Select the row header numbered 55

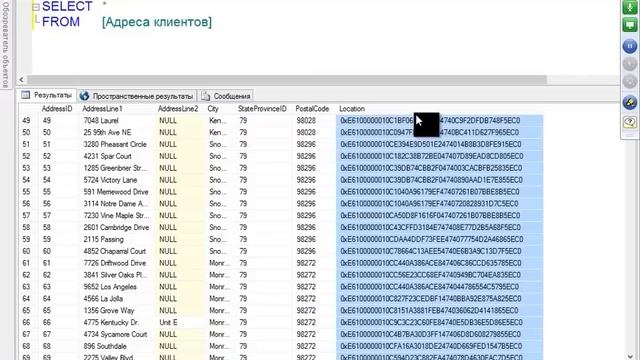[x=27, y=191]
